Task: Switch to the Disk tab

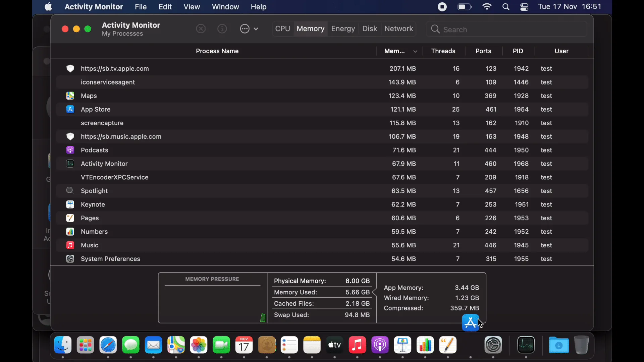Action: coord(370,29)
